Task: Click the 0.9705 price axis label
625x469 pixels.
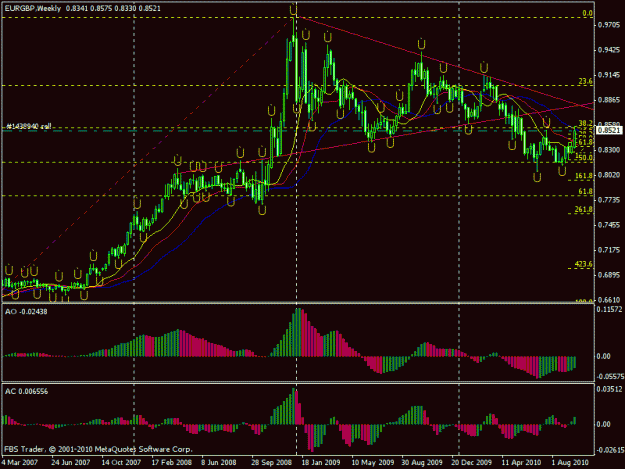Action: click(x=608, y=25)
